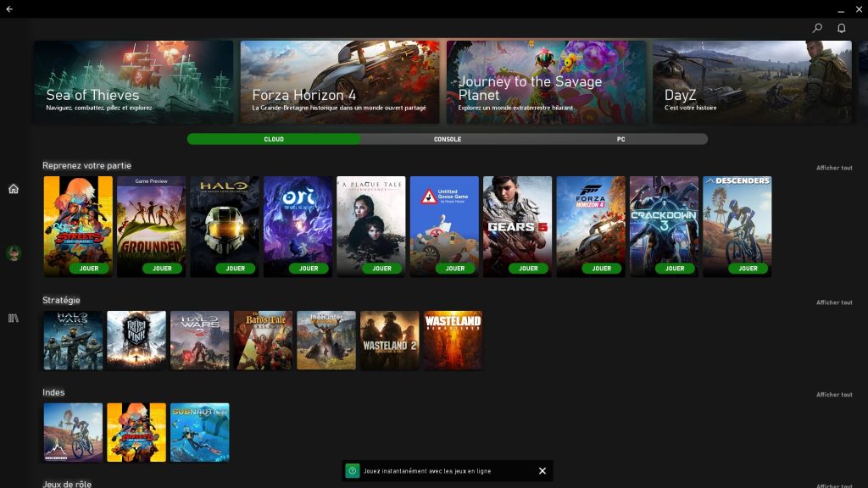Show all Stratégie games
The width and height of the screenshot is (868, 488).
tap(834, 302)
